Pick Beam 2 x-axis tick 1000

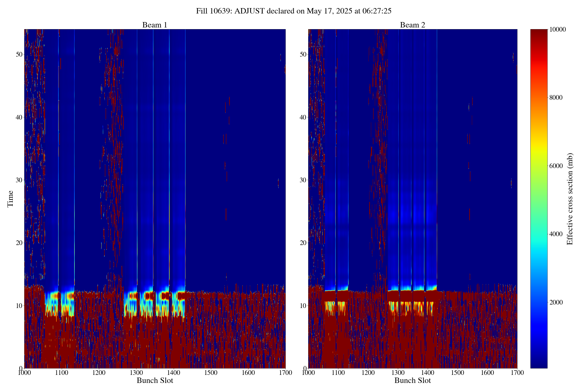click(308, 373)
